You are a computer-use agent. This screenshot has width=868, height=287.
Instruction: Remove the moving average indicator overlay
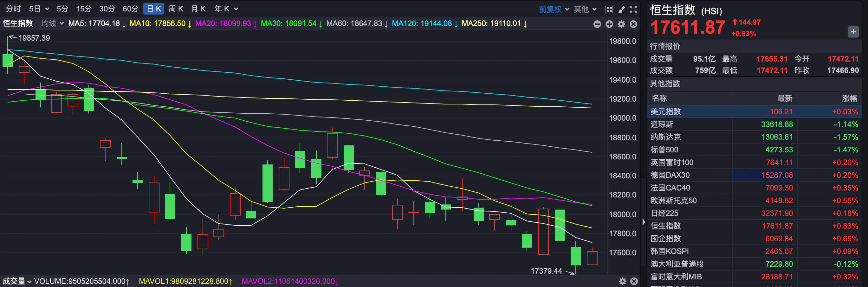click(633, 24)
